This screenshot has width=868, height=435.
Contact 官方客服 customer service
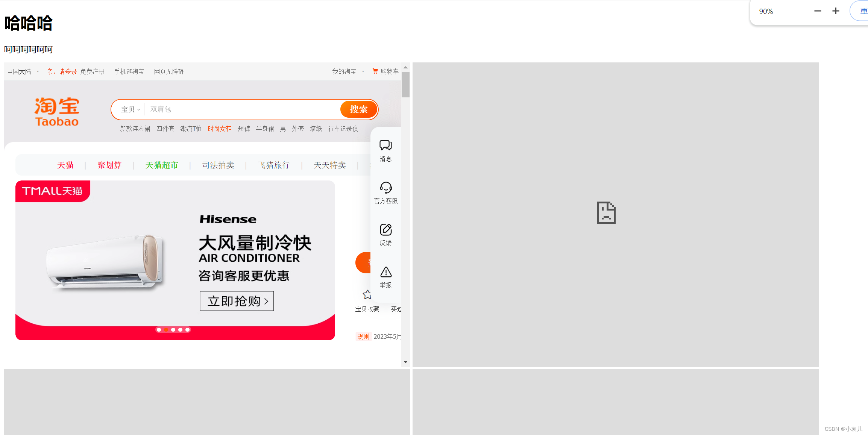point(385,192)
